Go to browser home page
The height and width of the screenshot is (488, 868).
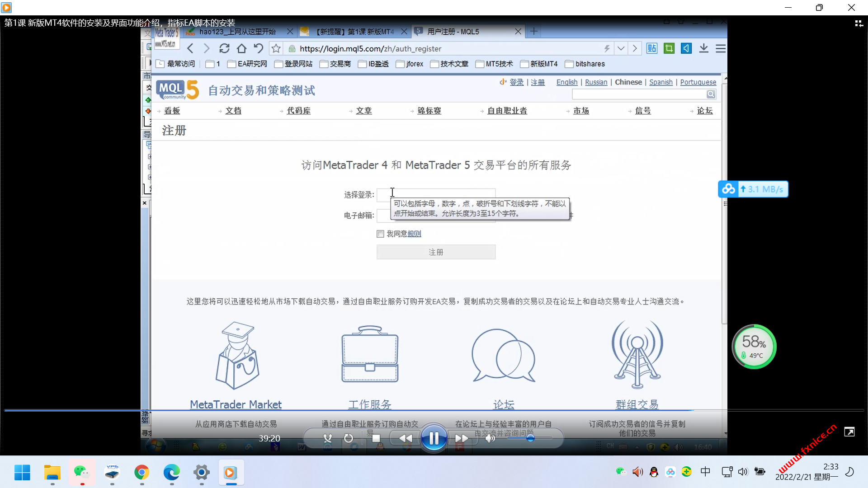(241, 48)
